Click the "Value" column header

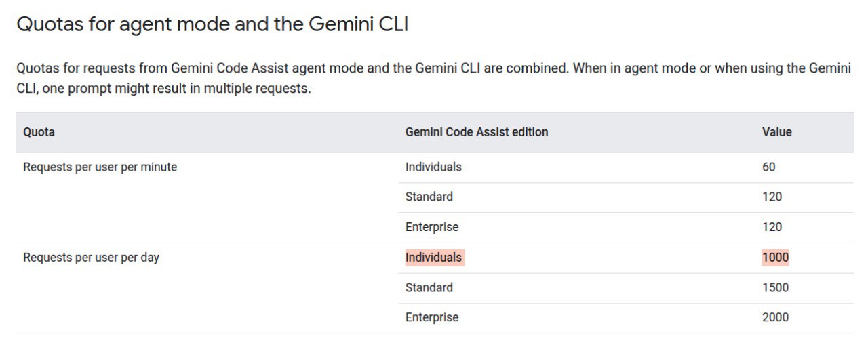pyautogui.click(x=776, y=132)
